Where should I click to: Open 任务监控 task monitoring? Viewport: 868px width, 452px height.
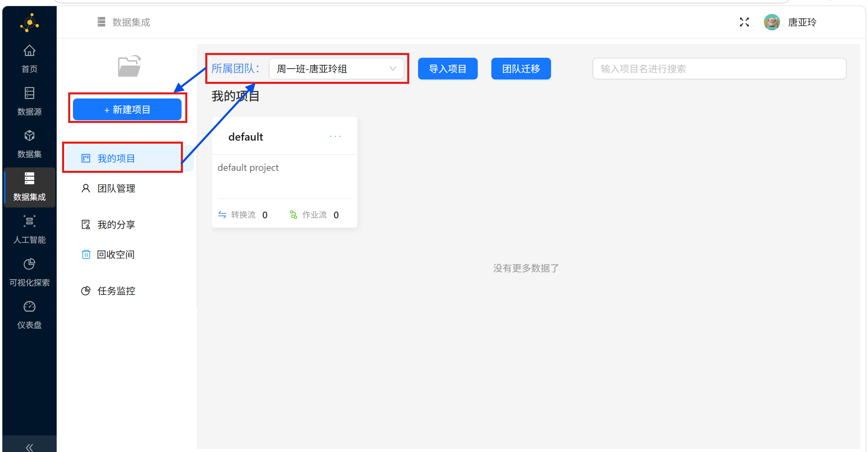pos(116,291)
